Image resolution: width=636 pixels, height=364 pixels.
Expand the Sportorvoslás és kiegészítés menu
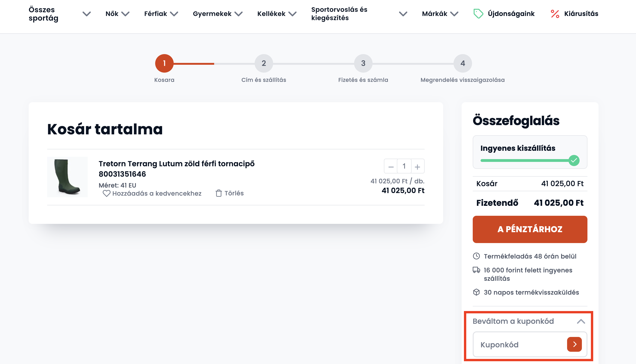403,14
